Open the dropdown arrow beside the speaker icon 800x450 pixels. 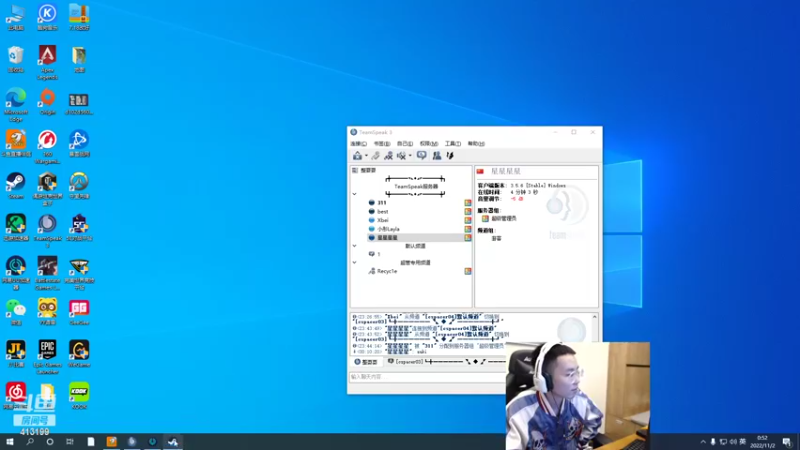410,156
